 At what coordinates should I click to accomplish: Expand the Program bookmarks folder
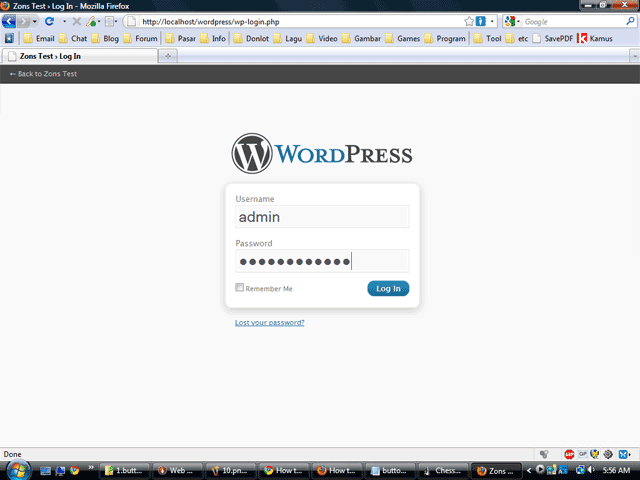pos(445,38)
